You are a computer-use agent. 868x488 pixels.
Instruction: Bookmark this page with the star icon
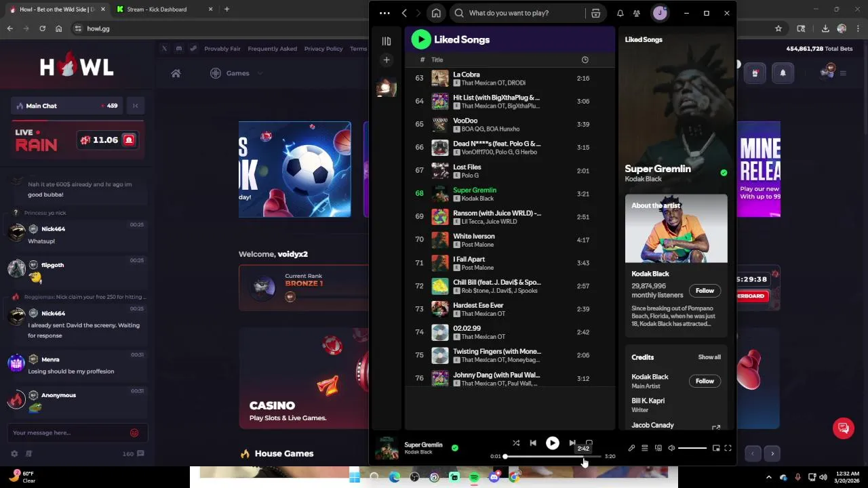click(778, 28)
